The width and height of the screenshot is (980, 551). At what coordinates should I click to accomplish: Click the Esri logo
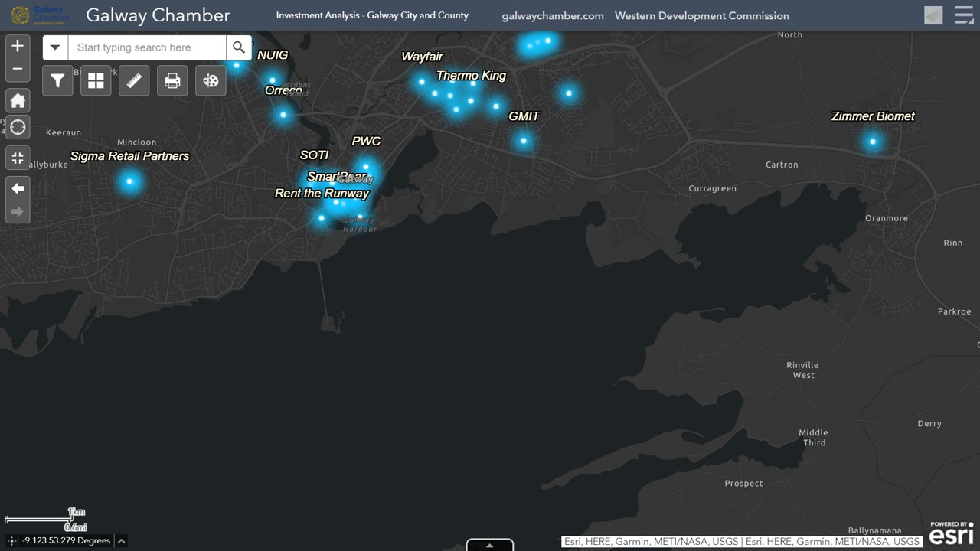coord(952,533)
